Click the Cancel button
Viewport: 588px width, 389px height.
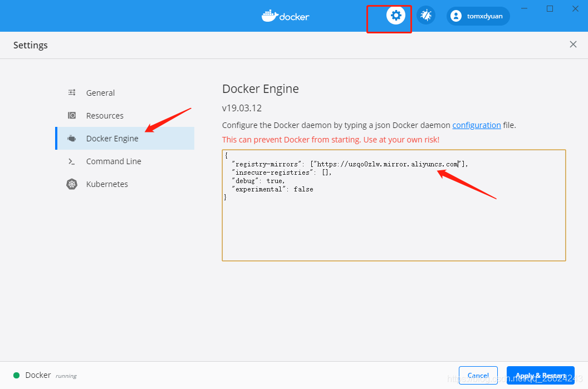[478, 375]
